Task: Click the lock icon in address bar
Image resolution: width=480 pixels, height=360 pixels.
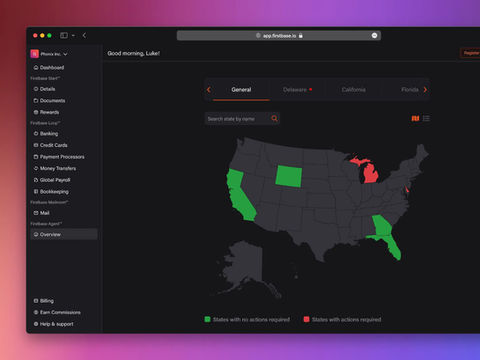Action: click(x=301, y=36)
